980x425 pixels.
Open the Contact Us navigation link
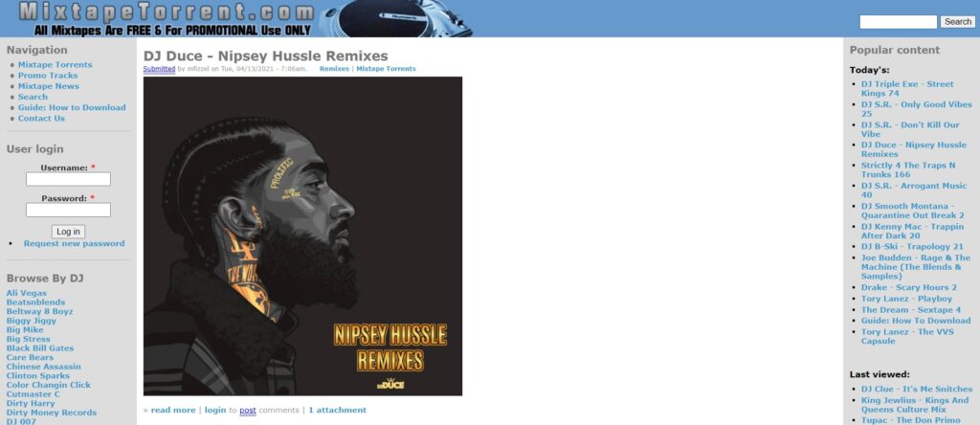point(41,118)
